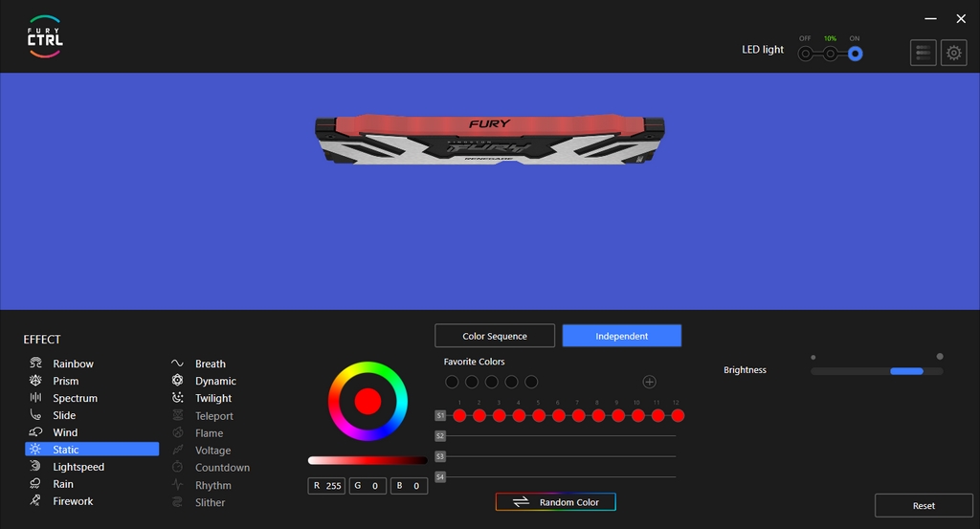Select the Teleport effect icon
Screen dimensions: 980x529
click(177, 415)
